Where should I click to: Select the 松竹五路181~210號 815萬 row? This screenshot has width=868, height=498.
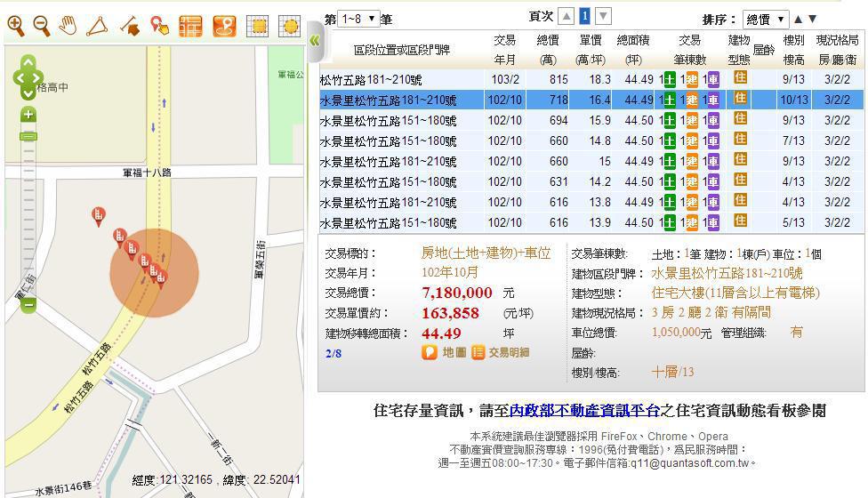(400, 79)
